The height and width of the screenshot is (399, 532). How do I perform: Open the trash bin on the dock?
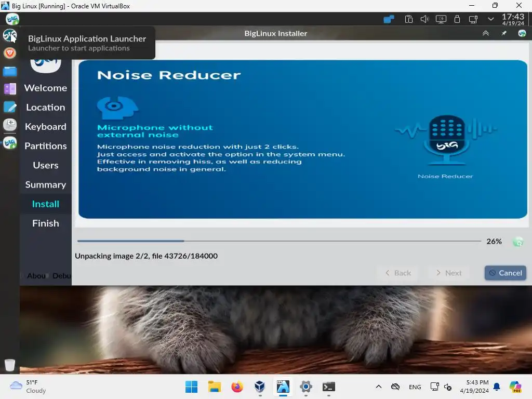tap(9, 365)
